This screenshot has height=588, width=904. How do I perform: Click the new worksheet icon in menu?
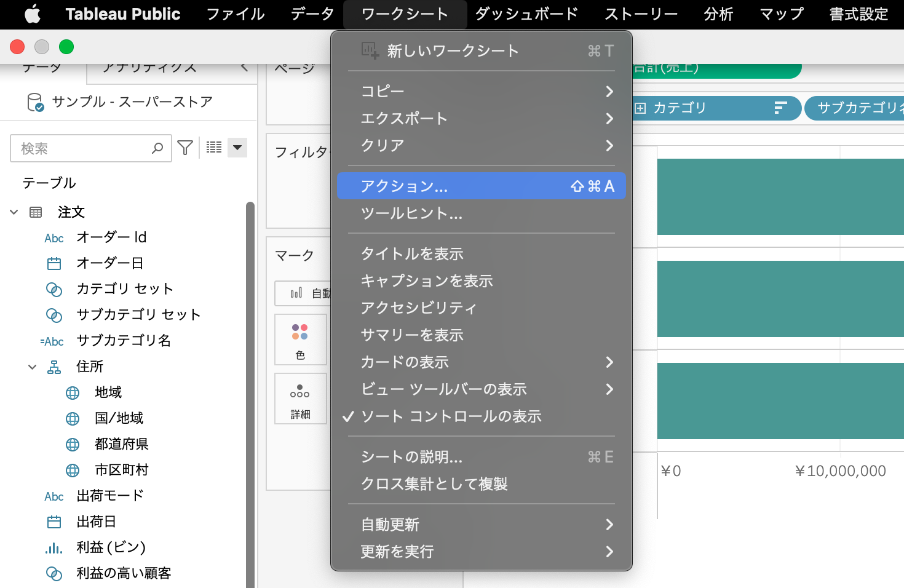[x=370, y=50]
